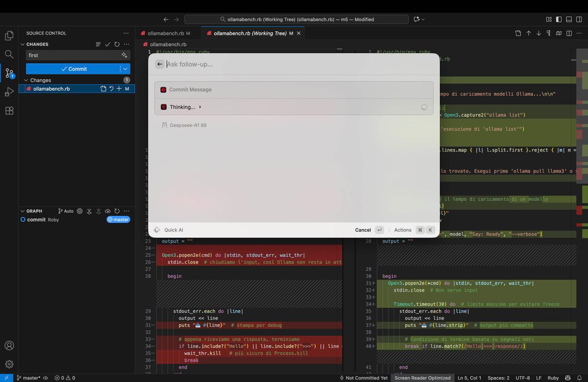Image resolution: width=588 pixels, height=382 pixels.
Task: Stage changes for ollamabench.rb with plus icon
Action: coord(119,89)
